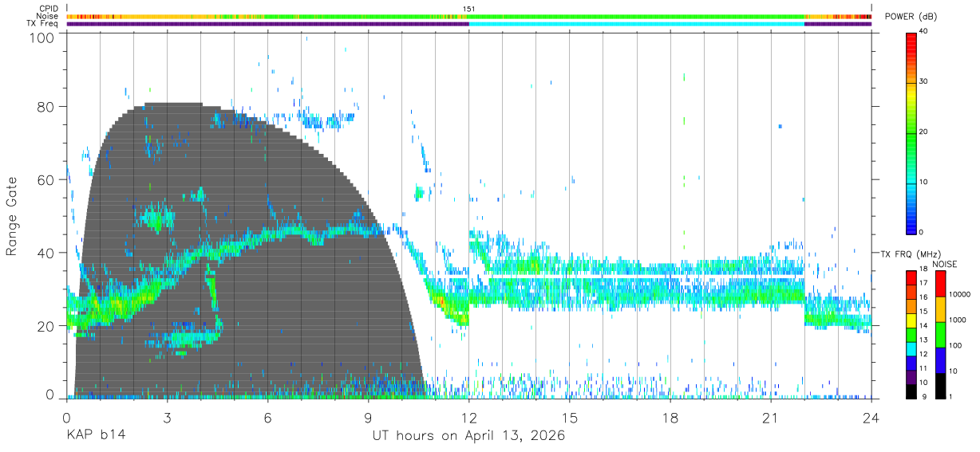Click the NOISE legend title
Image resolution: width=980 pixels, height=452 pixels.
[945, 264]
